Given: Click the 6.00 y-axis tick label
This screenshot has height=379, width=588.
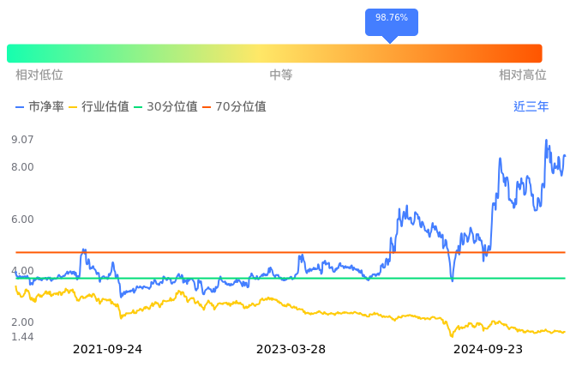Looking at the screenshot, I should [x=22, y=220].
